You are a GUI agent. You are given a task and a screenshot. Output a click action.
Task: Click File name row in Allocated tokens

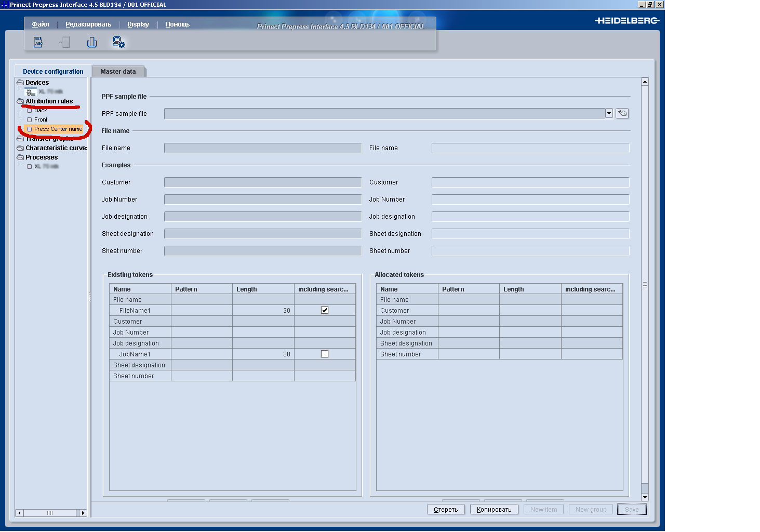(499, 299)
